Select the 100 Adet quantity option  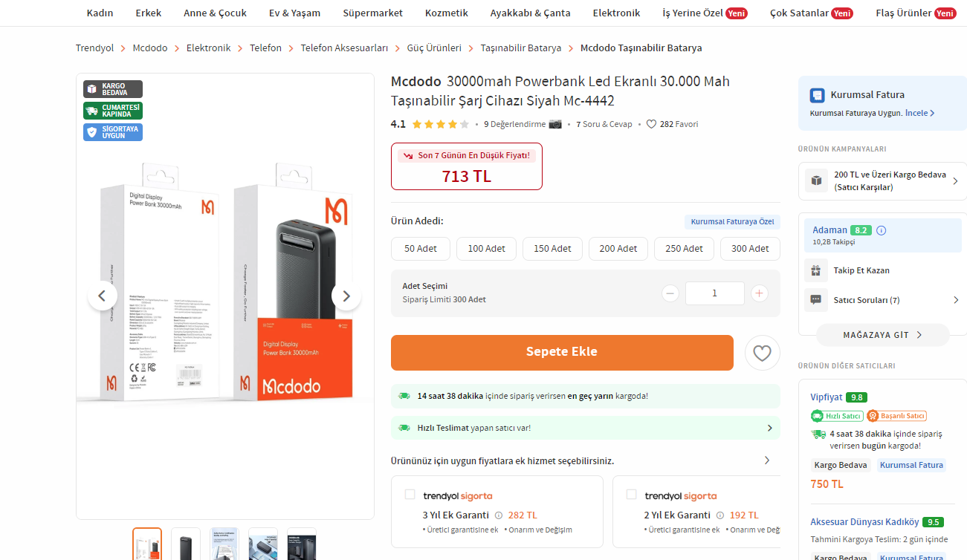point(486,249)
